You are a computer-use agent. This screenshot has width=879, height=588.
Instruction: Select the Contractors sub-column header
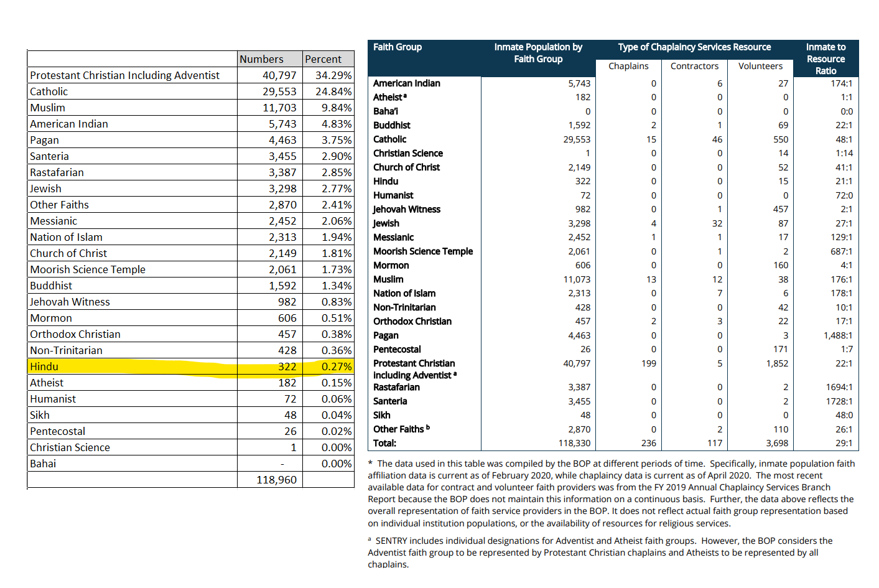694,66
